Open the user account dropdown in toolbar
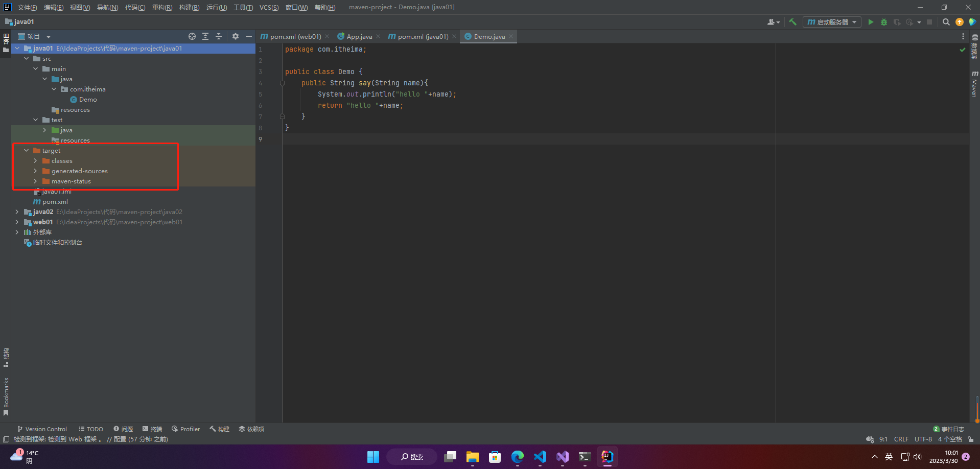This screenshot has height=469, width=980. (774, 22)
